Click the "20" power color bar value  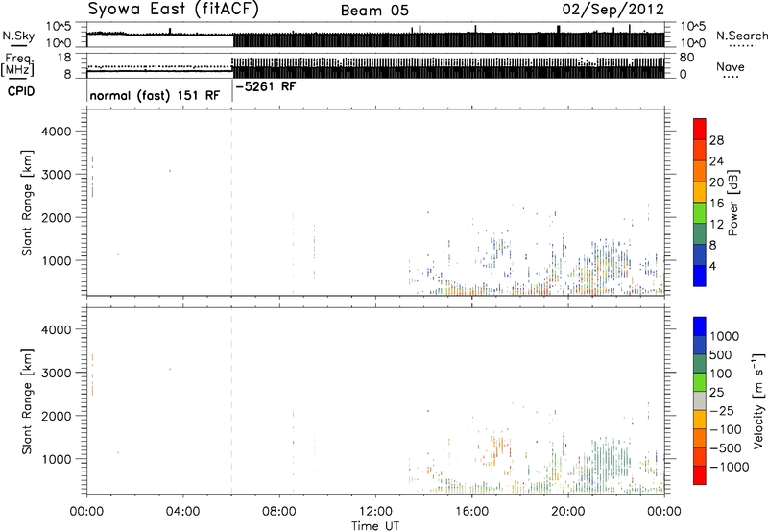click(716, 182)
